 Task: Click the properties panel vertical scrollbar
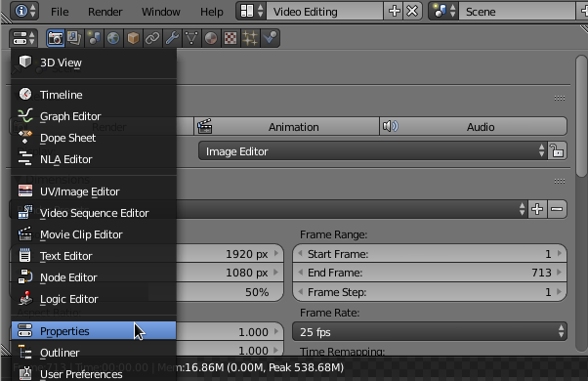pos(581,116)
